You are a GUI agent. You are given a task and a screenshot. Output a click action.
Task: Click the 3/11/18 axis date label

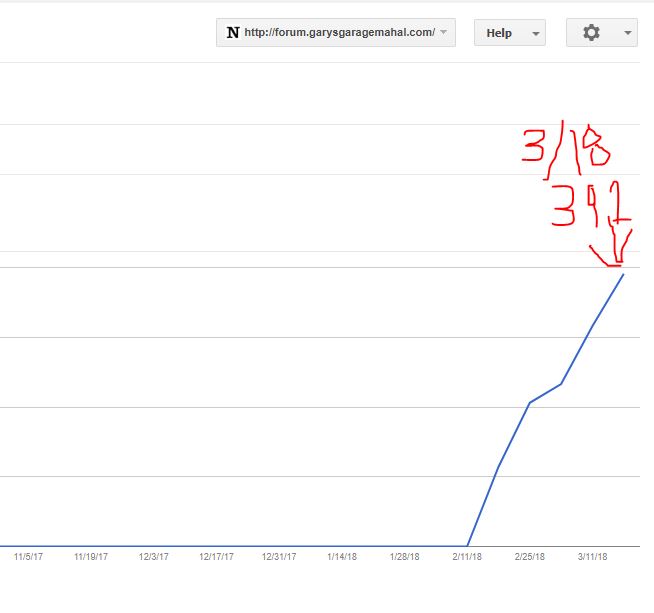[593, 556]
